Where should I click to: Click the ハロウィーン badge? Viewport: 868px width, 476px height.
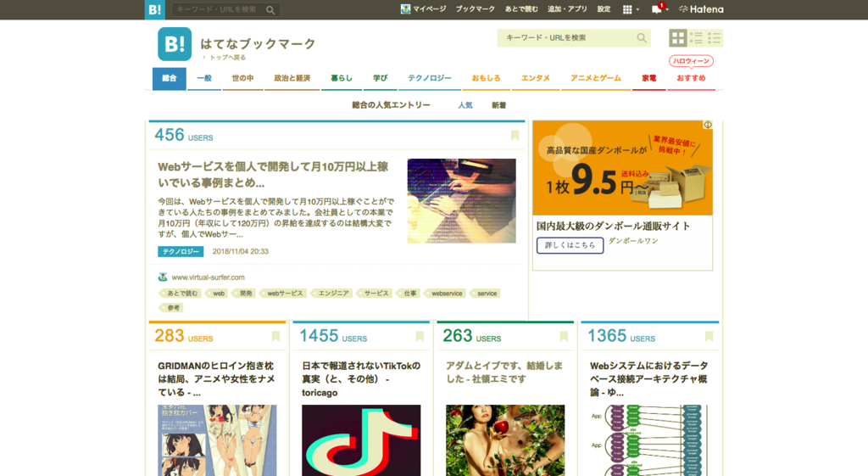point(691,61)
